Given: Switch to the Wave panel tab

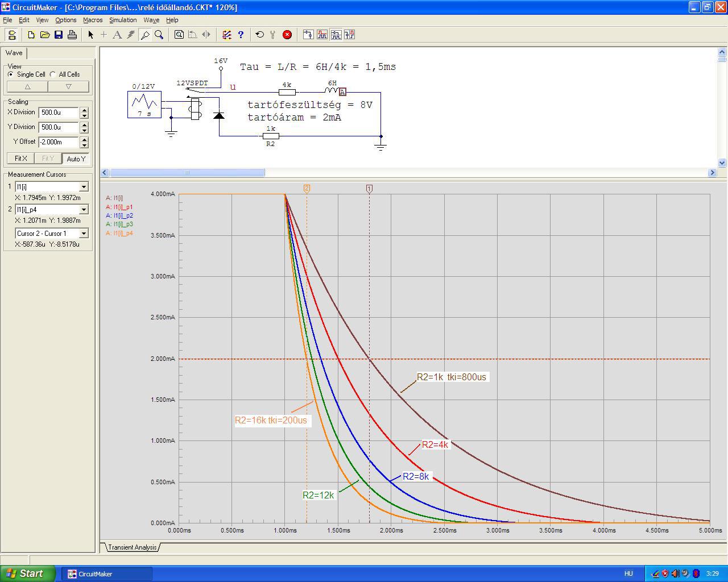Looking at the screenshot, I should click(x=14, y=53).
